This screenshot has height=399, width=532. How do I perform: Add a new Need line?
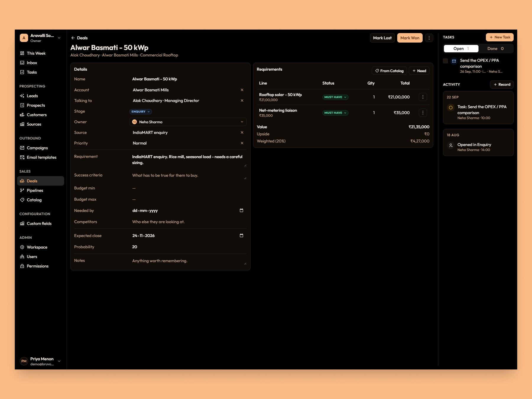pyautogui.click(x=419, y=71)
